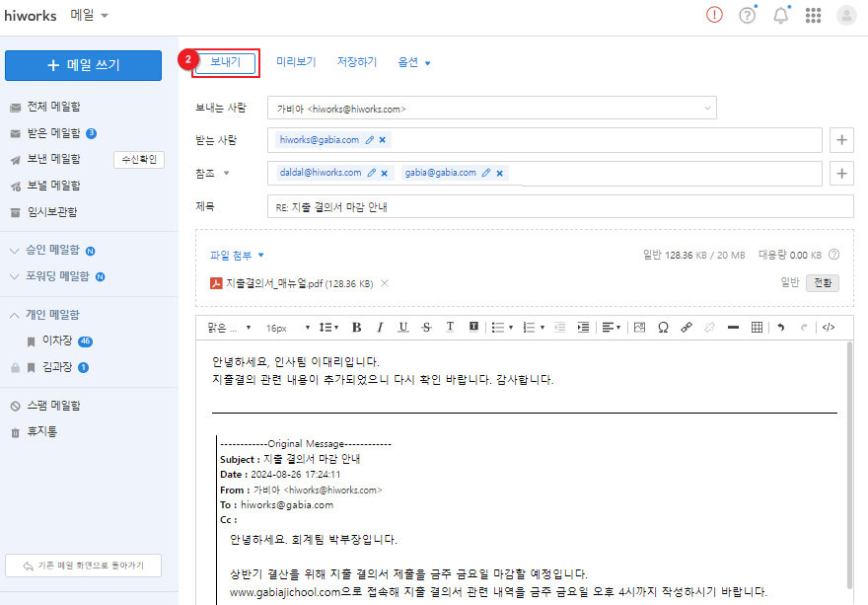This screenshot has height=605, width=868.
Task: Collapse the 개인 메일함 folder section
Action: click(x=15, y=315)
